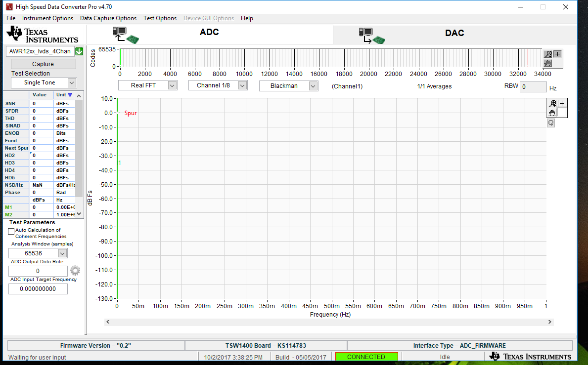The width and height of the screenshot is (588, 365).
Task: Select cursor crosshair tool on Codes graph
Action: tap(558, 54)
